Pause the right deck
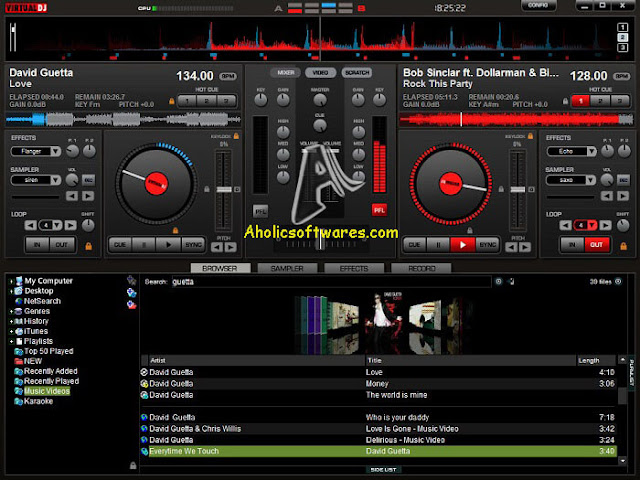Image resolution: width=640 pixels, height=480 pixels. coord(438,244)
